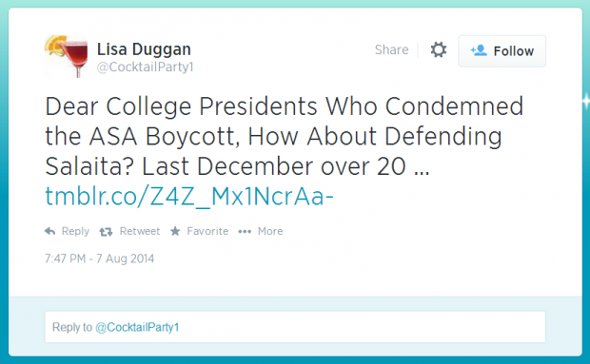The width and height of the screenshot is (590, 364).
Task: Expand the More options text
Action: tap(270, 231)
